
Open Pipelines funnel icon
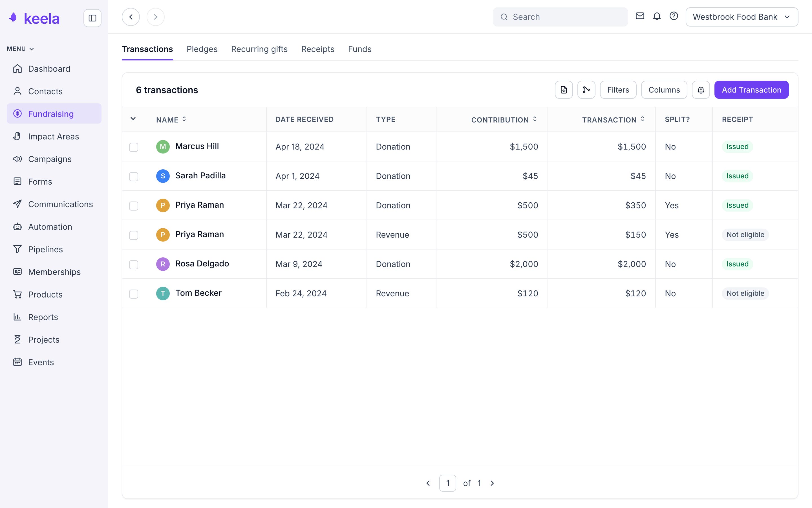[x=17, y=249]
